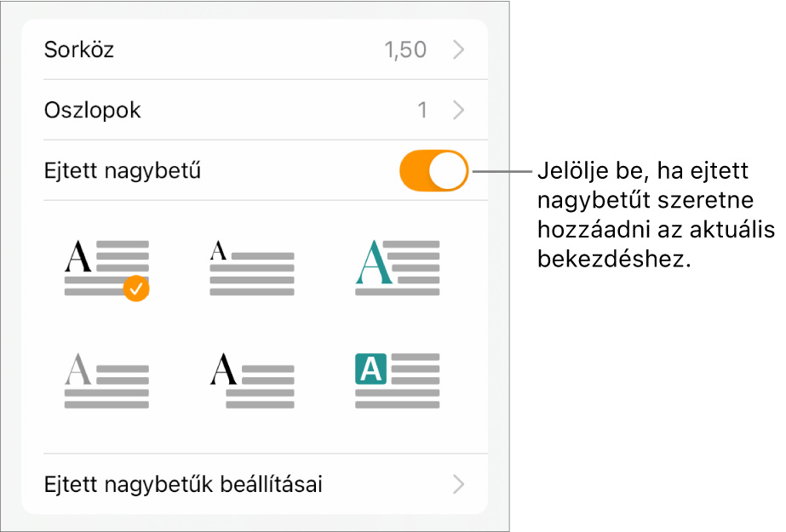786x532 pixels.
Task: Choose the small raised black cap style
Action: (x=252, y=267)
